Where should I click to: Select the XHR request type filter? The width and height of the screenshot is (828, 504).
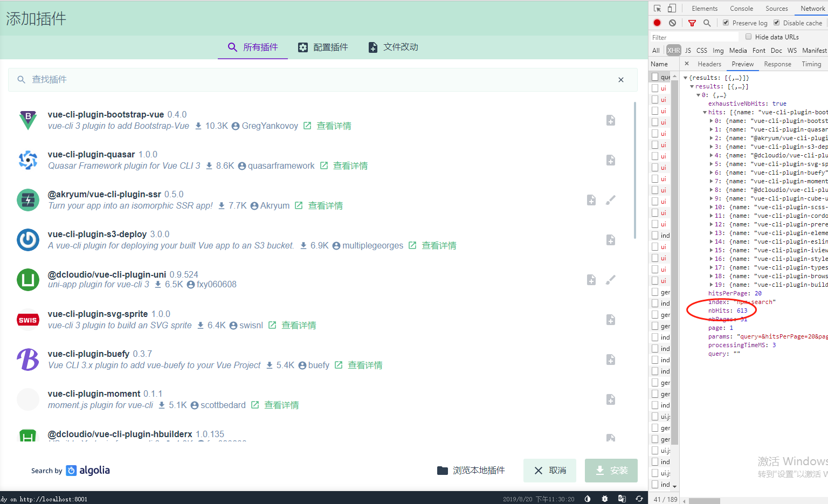[674, 50]
